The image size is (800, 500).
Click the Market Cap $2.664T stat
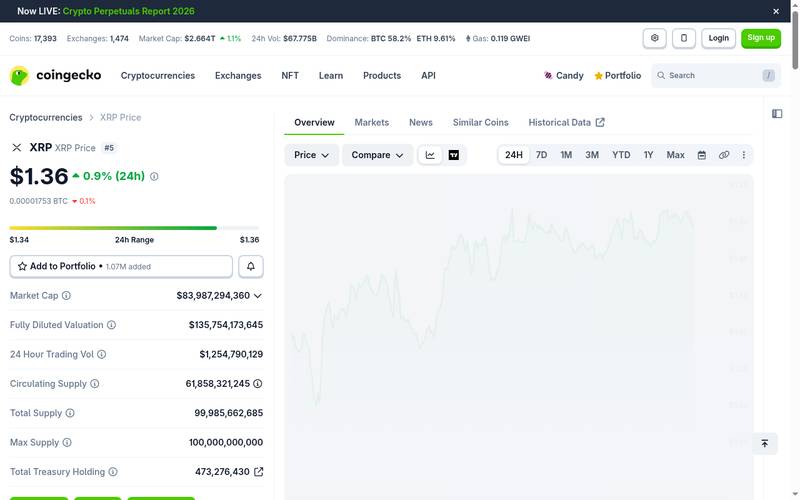[190, 38]
